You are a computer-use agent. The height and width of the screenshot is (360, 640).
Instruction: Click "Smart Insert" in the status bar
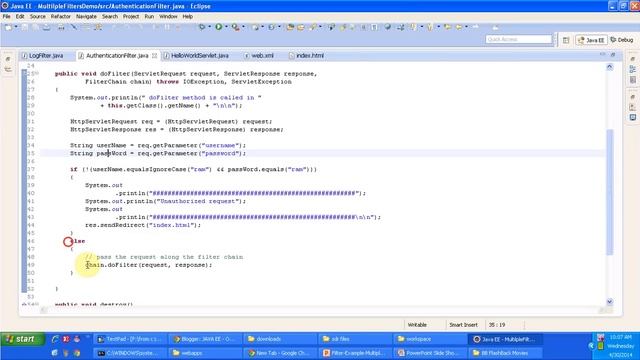[463, 325]
